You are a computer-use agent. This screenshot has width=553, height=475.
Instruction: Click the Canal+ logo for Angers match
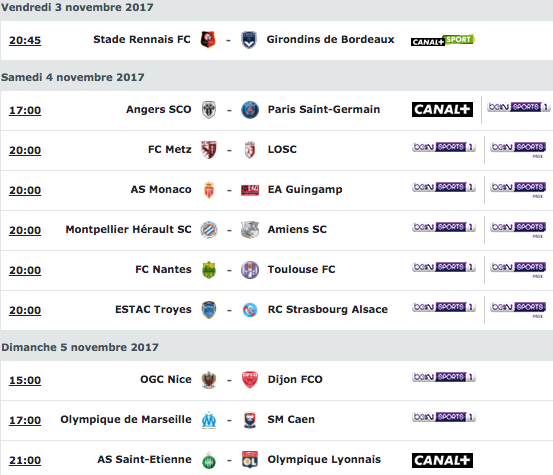click(442, 110)
